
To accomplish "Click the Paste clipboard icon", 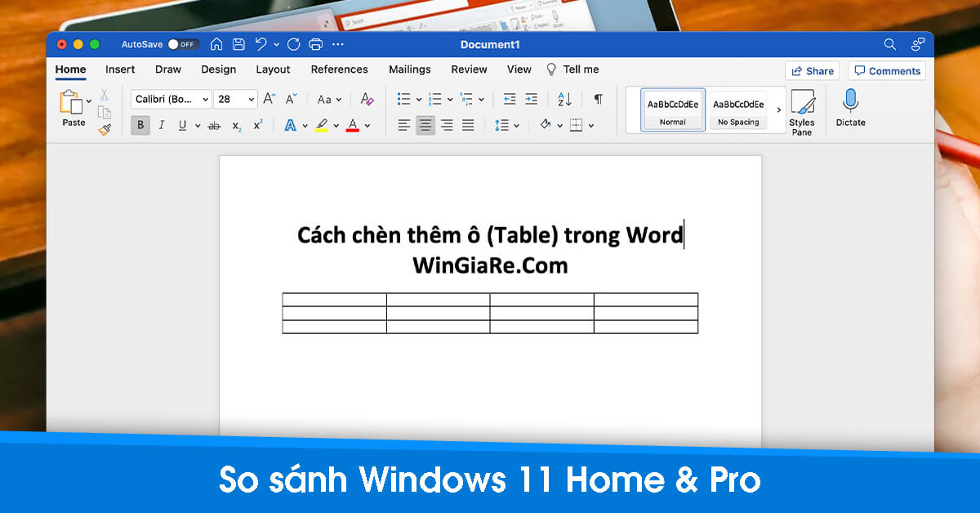I will coord(72,103).
